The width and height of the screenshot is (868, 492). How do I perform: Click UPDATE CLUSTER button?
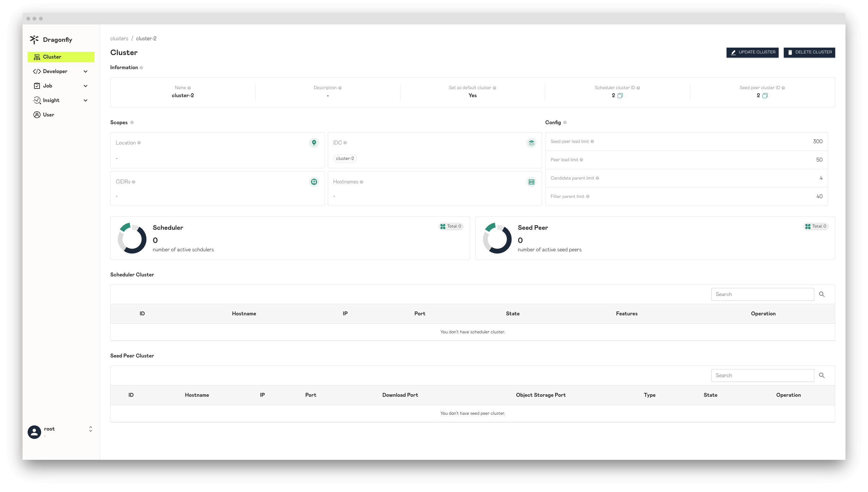tap(752, 52)
